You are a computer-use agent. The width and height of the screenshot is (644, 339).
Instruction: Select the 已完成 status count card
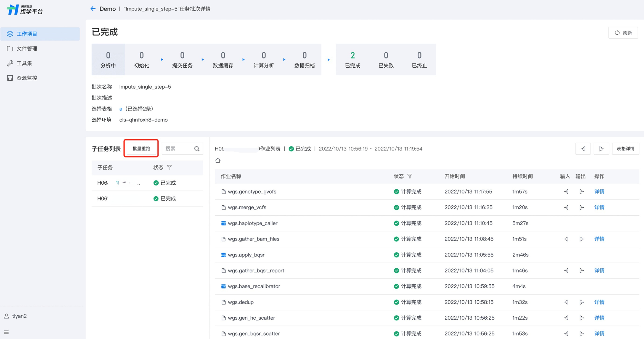(x=353, y=60)
